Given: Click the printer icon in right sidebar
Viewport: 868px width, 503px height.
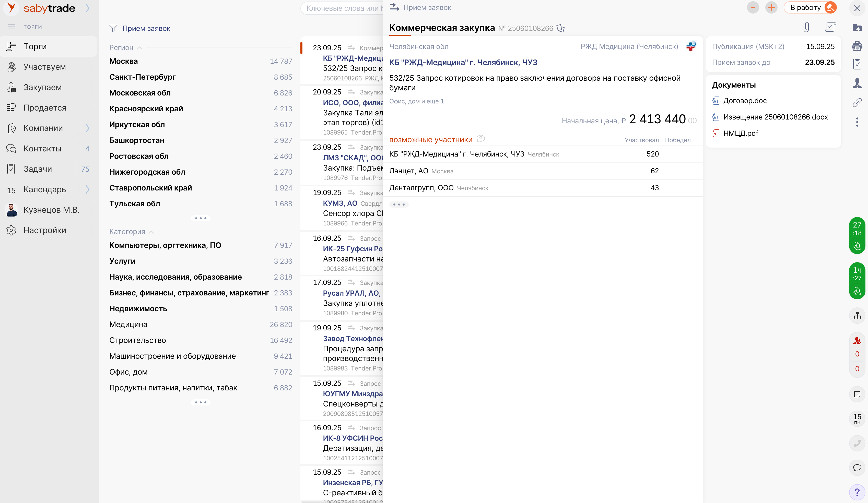Looking at the screenshot, I should 857,46.
